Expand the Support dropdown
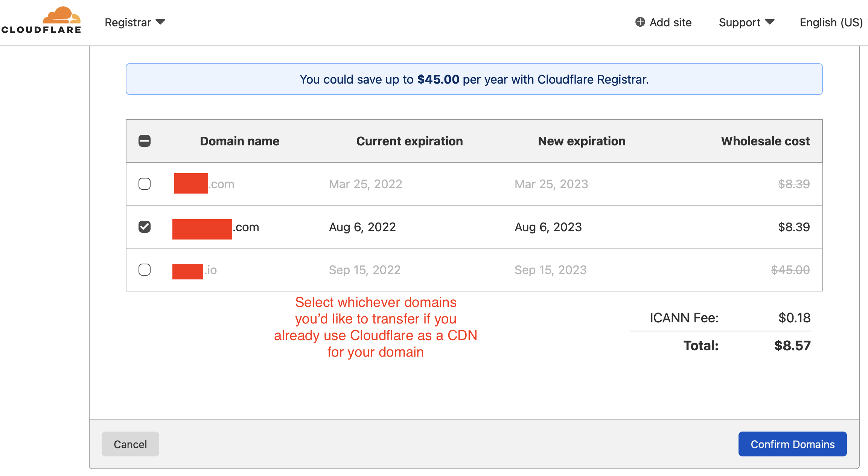 pos(746,23)
